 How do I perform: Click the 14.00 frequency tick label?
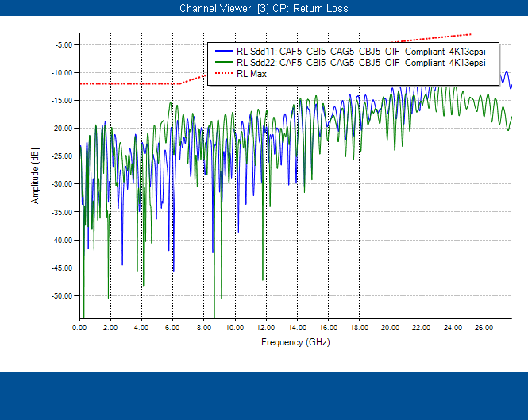coord(297,328)
